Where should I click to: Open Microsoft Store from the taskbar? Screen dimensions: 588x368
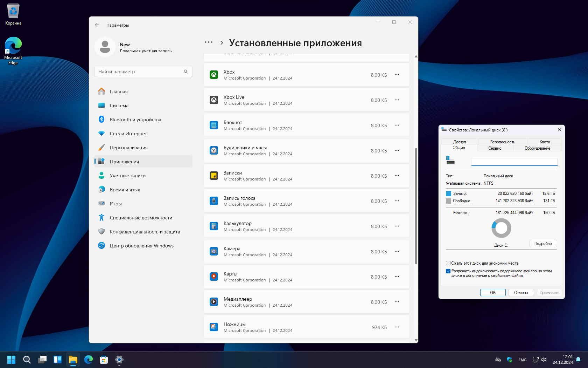pos(104,360)
